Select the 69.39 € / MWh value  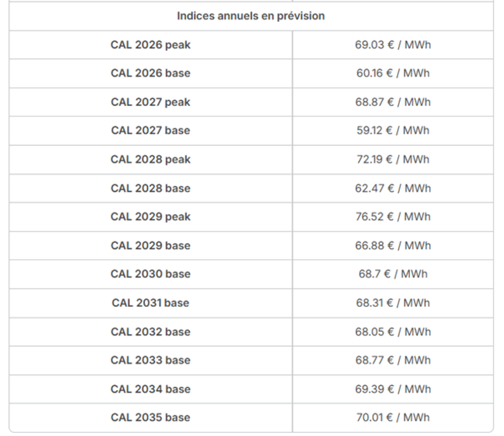393,389
